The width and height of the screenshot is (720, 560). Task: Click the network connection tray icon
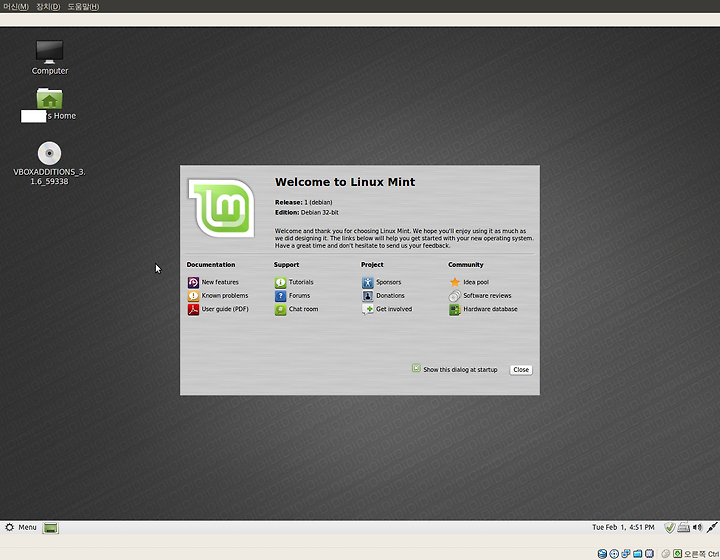[x=712, y=527]
